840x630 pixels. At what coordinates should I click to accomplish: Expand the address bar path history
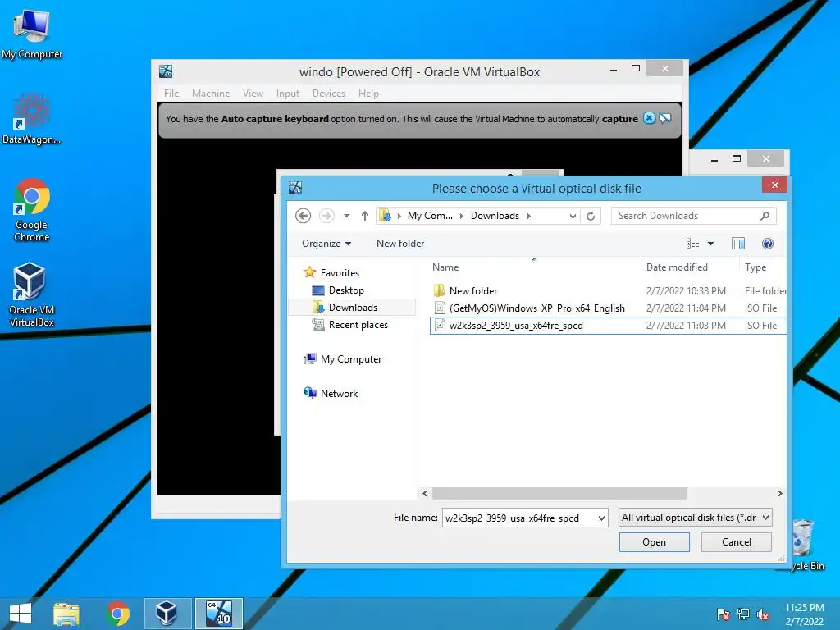click(573, 216)
